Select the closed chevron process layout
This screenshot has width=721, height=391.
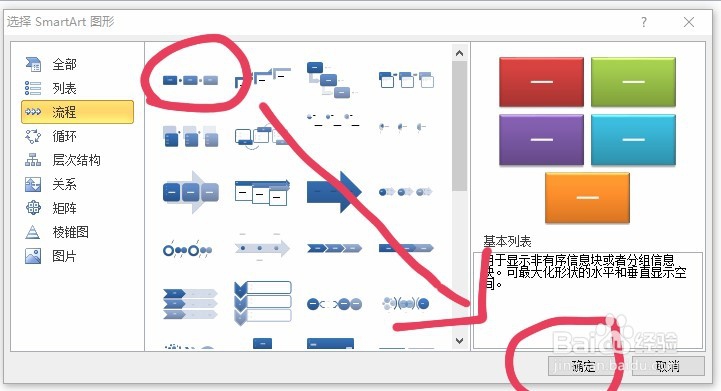click(406, 248)
